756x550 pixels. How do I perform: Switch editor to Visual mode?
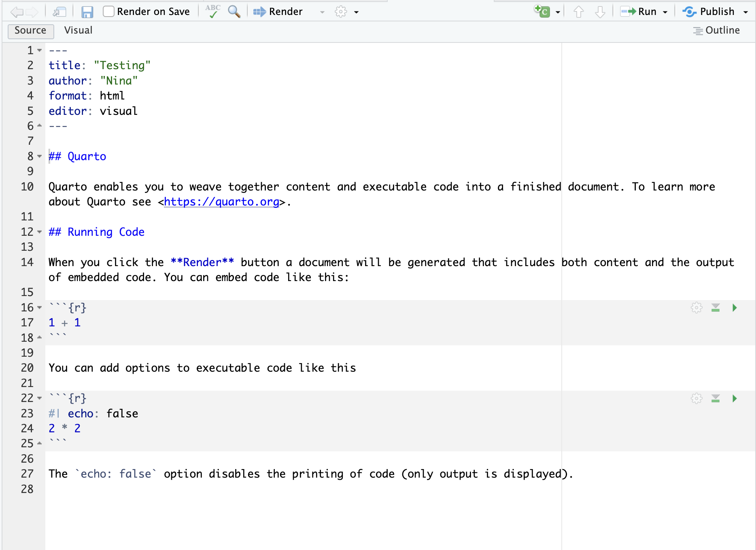point(79,30)
